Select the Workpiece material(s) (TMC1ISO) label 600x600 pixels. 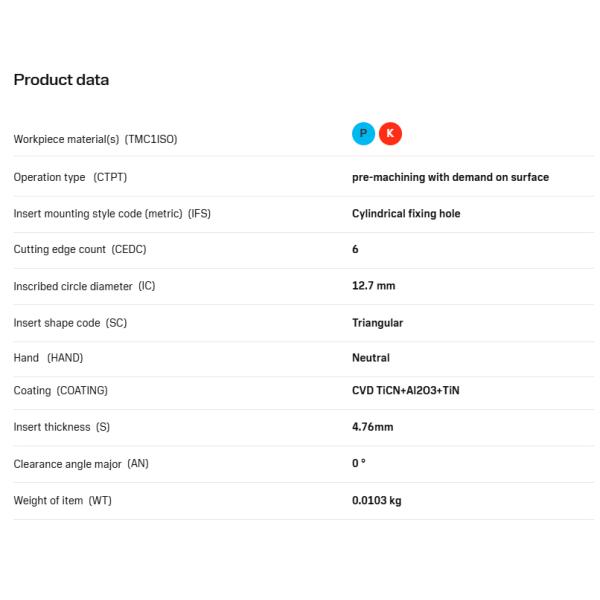(x=95, y=139)
